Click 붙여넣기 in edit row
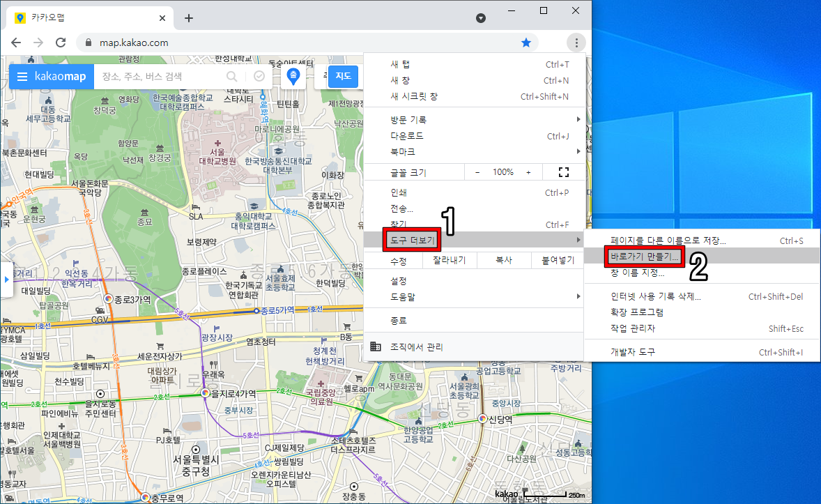This screenshot has width=821, height=504. click(558, 260)
